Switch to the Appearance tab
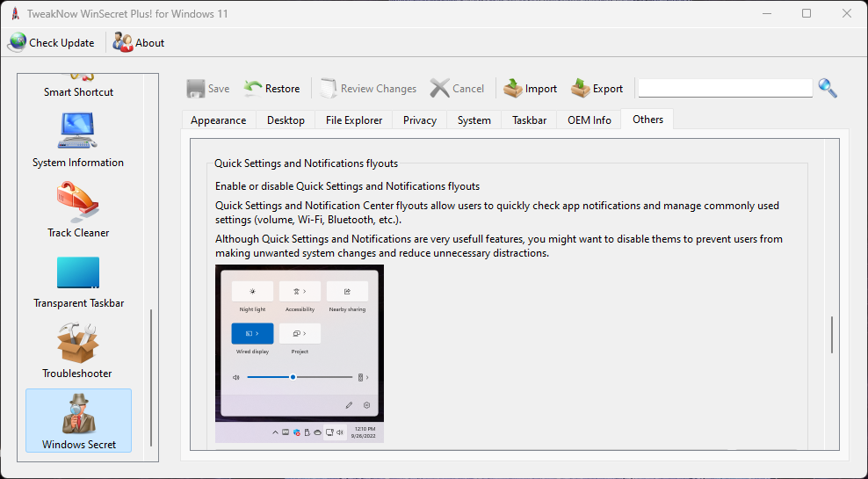 pos(218,120)
